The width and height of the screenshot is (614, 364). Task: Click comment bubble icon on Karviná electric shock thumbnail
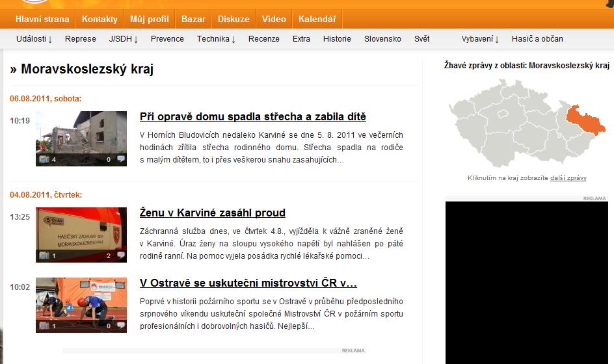point(120,255)
